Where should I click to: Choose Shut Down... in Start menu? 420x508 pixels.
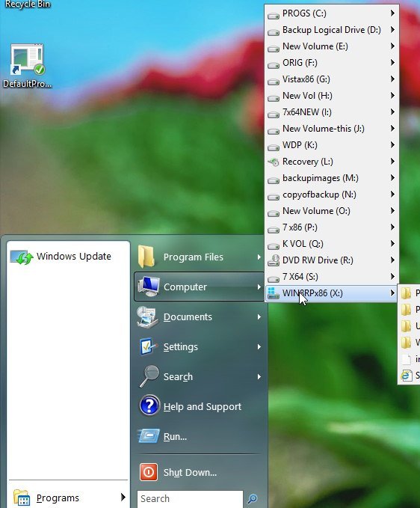click(x=200, y=472)
